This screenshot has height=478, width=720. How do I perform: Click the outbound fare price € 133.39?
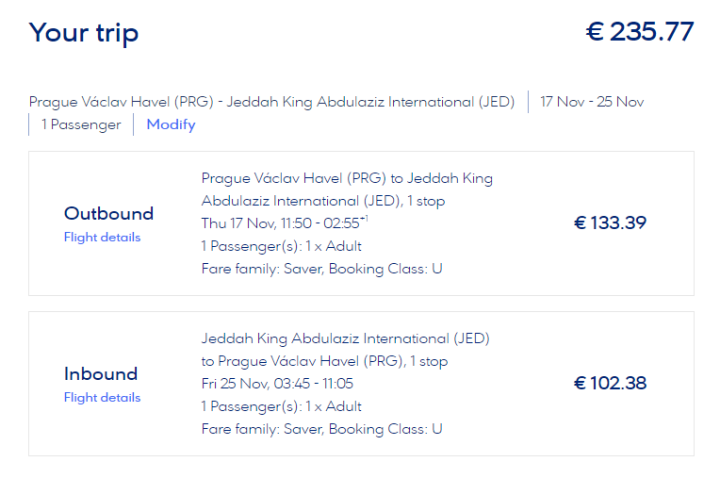pyautogui.click(x=610, y=223)
